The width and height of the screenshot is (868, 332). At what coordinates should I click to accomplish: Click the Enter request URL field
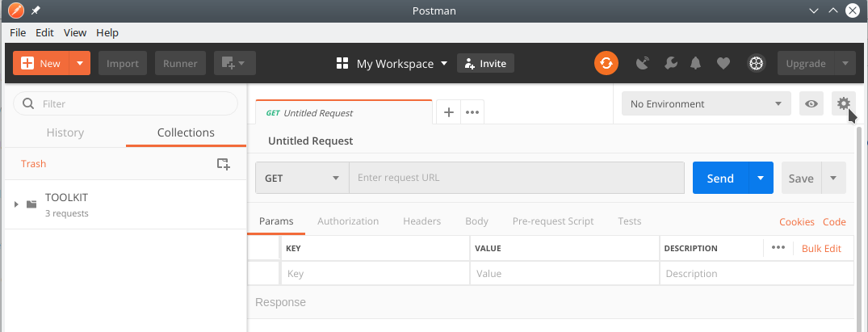[x=517, y=178]
